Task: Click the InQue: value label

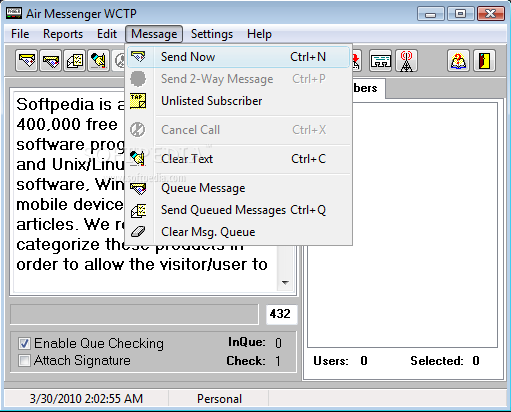Action: click(255, 342)
